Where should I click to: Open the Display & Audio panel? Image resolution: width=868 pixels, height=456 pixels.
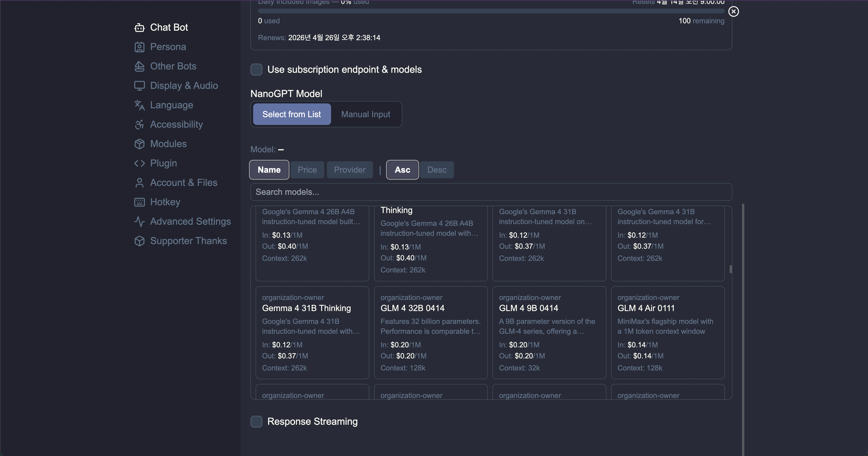coord(184,85)
